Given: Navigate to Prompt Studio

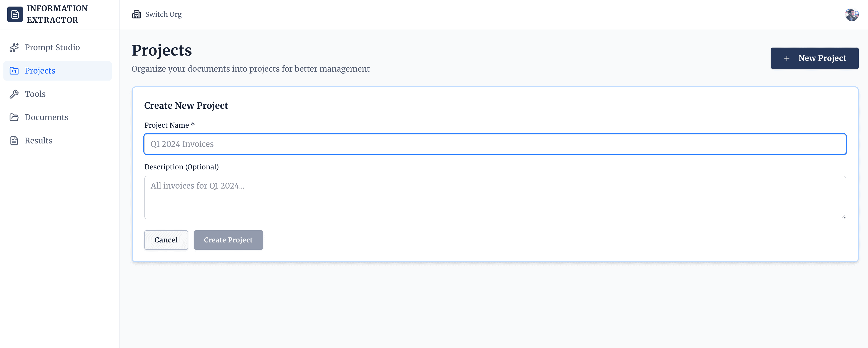Looking at the screenshot, I should [52, 48].
